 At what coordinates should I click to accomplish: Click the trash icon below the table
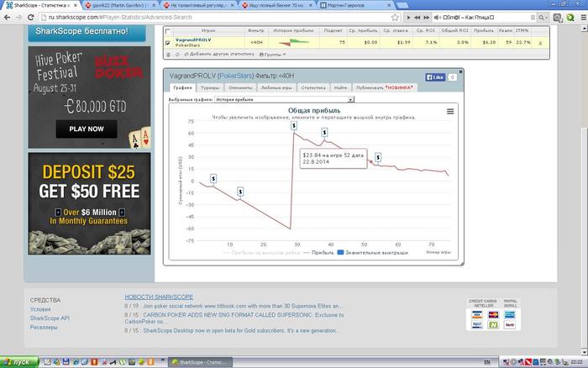pos(168,55)
